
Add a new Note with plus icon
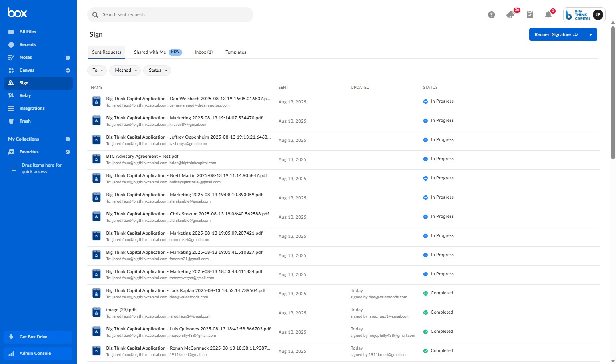tap(68, 58)
